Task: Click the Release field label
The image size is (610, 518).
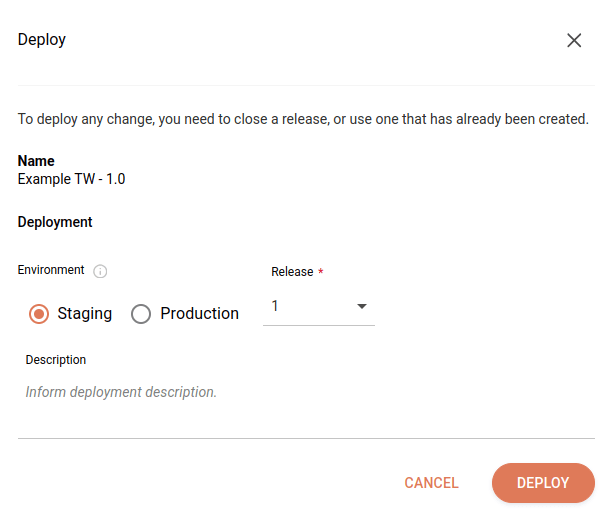Action: pos(292,272)
